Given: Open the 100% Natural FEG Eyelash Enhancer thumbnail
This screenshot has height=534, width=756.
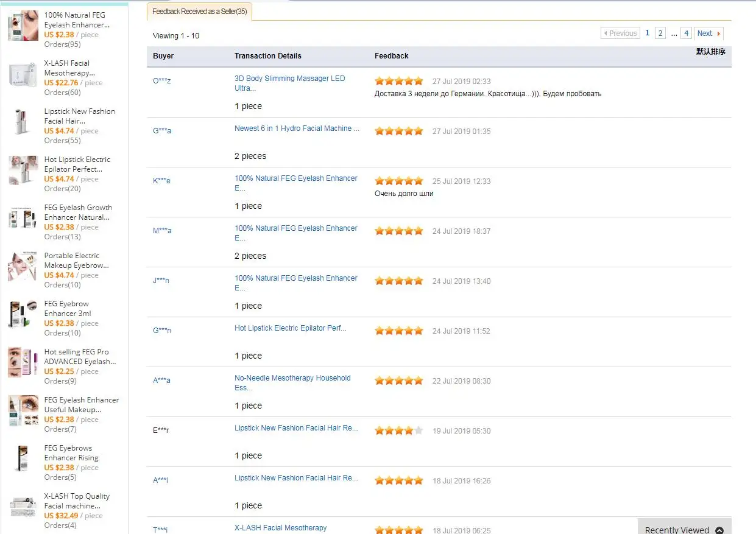Looking at the screenshot, I should (23, 26).
